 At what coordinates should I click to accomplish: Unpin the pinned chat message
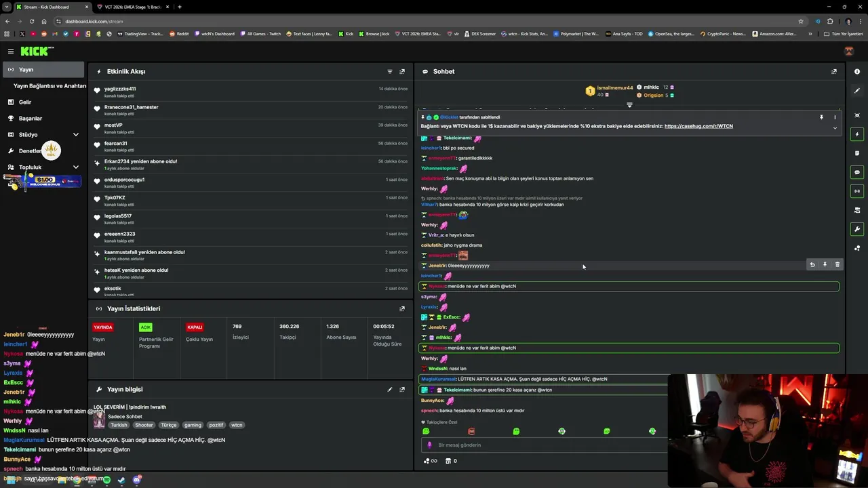(x=821, y=117)
